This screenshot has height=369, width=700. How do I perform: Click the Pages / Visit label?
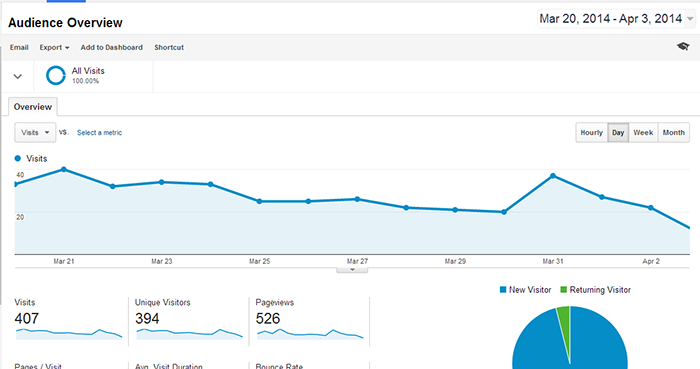(x=38, y=366)
